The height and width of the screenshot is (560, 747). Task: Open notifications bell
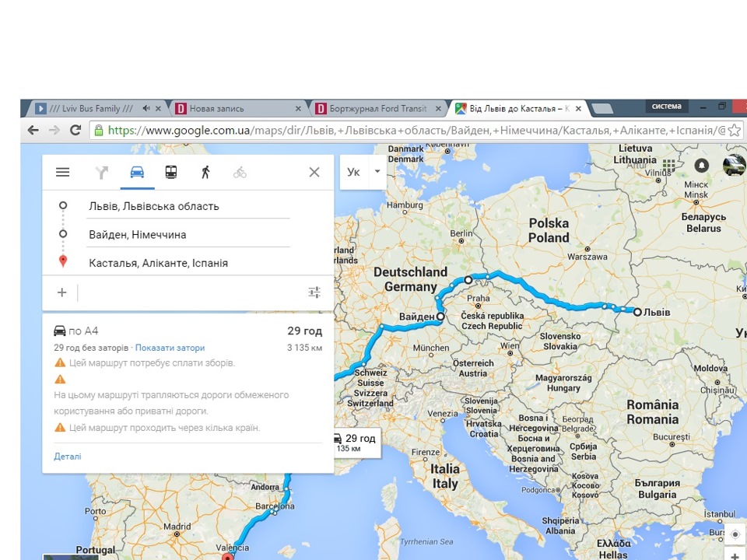click(701, 165)
